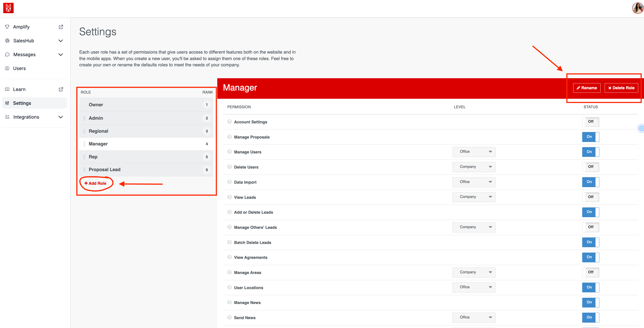Toggle Account Settings permission status
Viewport: 644px width, 328px height.
click(x=590, y=122)
